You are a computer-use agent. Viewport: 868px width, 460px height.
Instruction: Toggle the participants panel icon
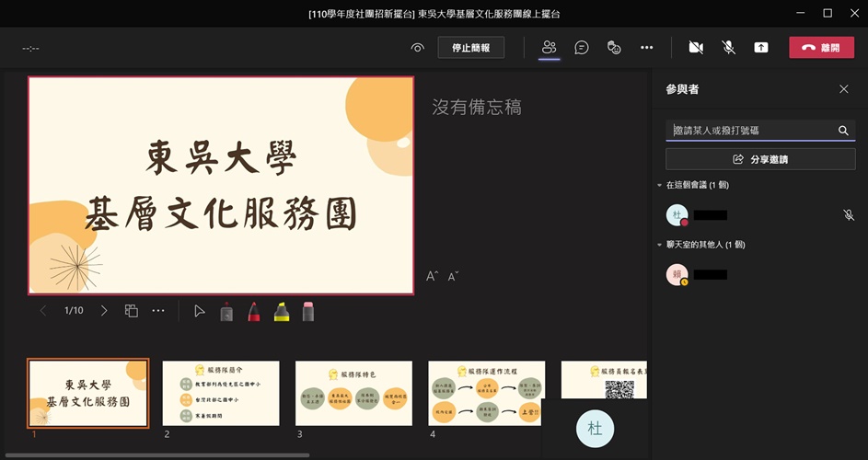(550, 48)
